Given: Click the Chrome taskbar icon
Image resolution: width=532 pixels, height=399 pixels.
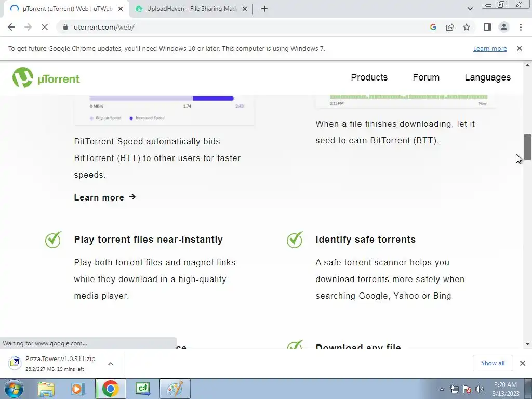Looking at the screenshot, I should pyautogui.click(x=110, y=389).
